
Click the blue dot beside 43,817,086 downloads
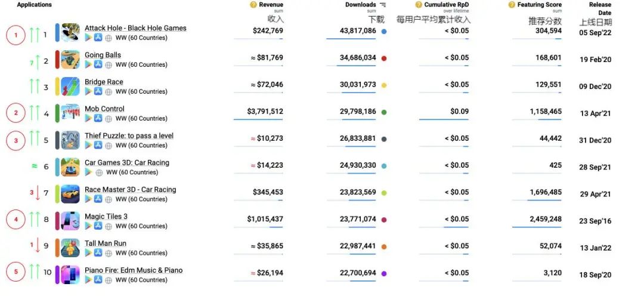click(383, 31)
